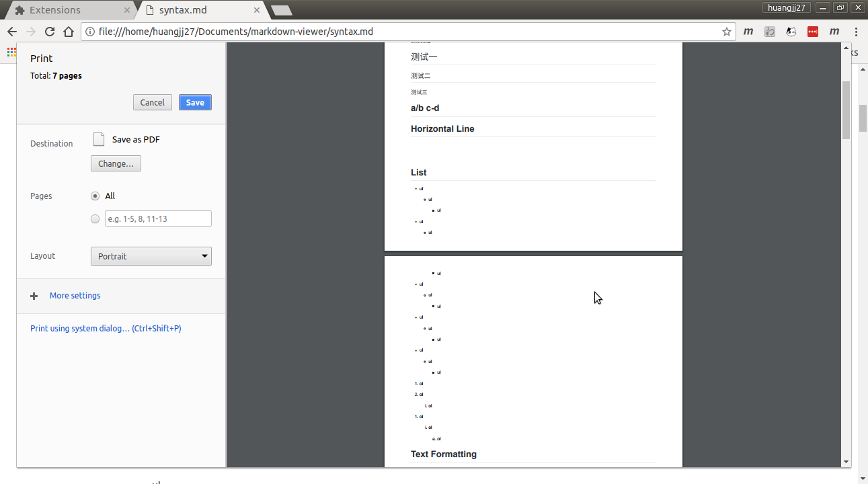Open the Layout Portrait dropdown

[151, 256]
